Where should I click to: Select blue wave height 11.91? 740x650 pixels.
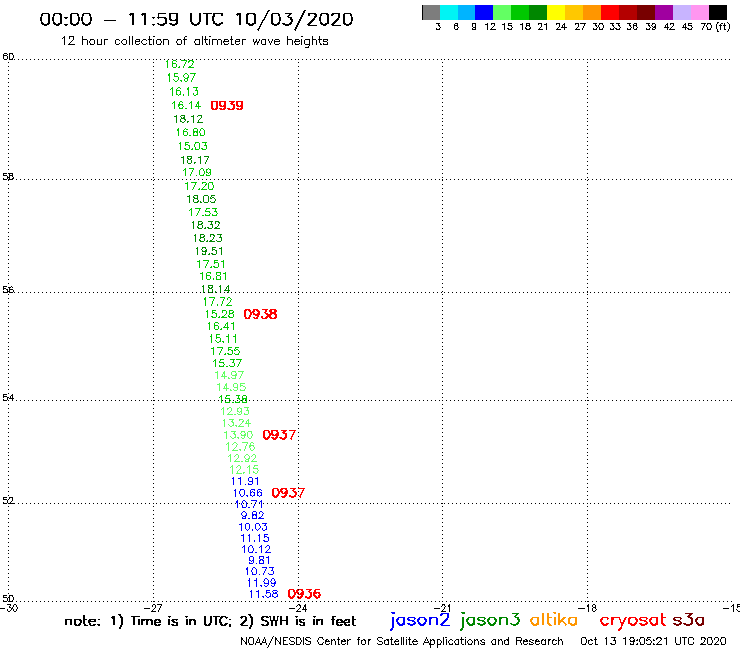[245, 481]
